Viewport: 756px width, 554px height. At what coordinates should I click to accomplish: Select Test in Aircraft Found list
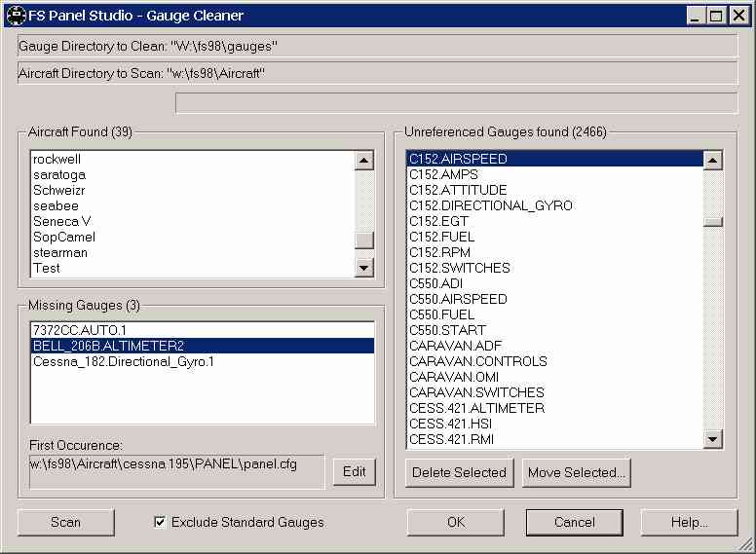point(192,268)
